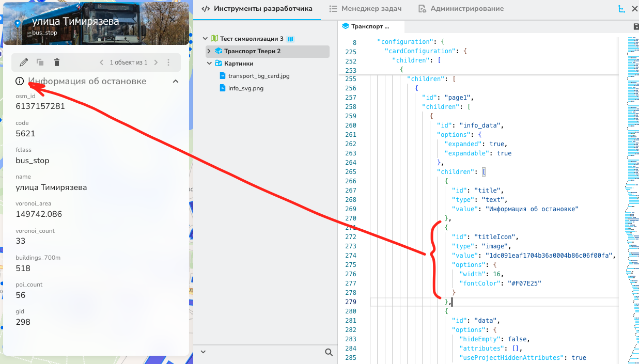Click the fclass value bus_stop
Screen dimensions: 639x364
coord(33,161)
